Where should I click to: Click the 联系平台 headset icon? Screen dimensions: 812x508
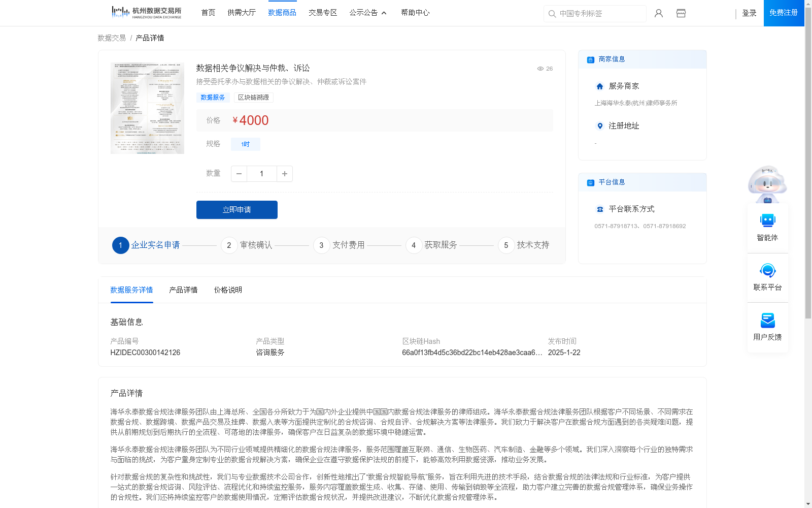coord(767,270)
